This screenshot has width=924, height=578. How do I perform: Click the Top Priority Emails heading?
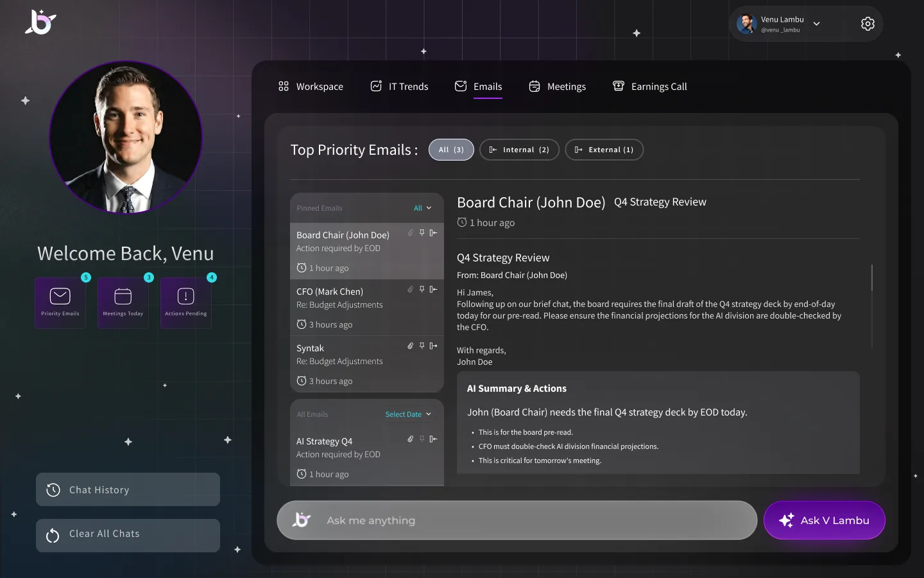[354, 150]
